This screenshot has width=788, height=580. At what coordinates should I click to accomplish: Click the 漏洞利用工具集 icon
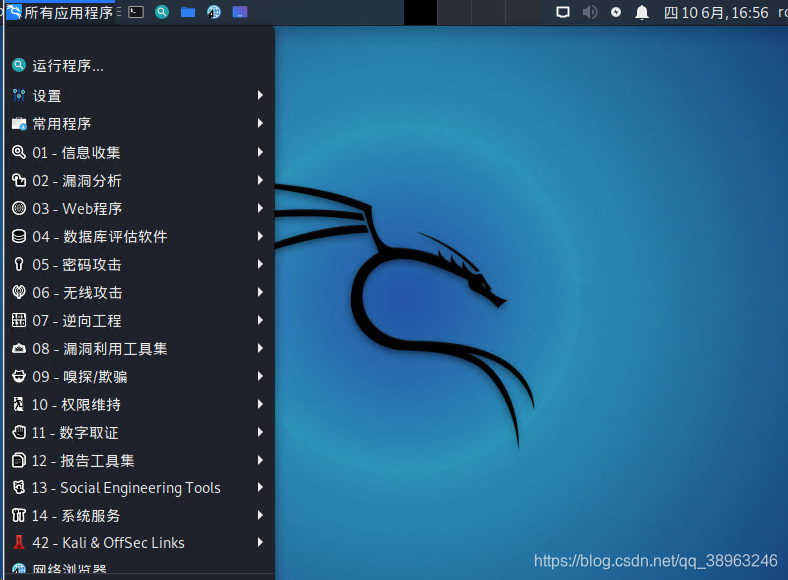point(19,348)
